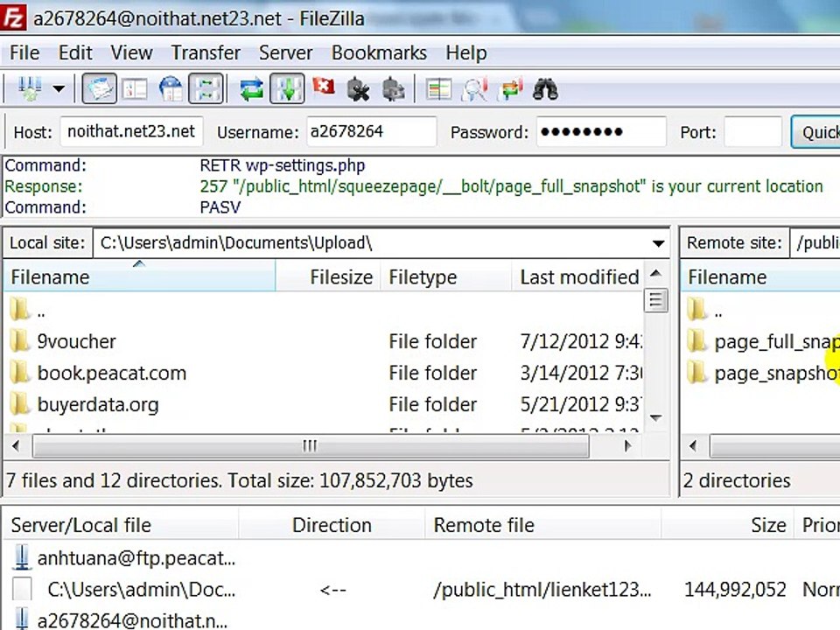Select the anhtuana@ftp.peacat server queue entry
Image resolution: width=840 pixels, height=630 pixels.
124,558
